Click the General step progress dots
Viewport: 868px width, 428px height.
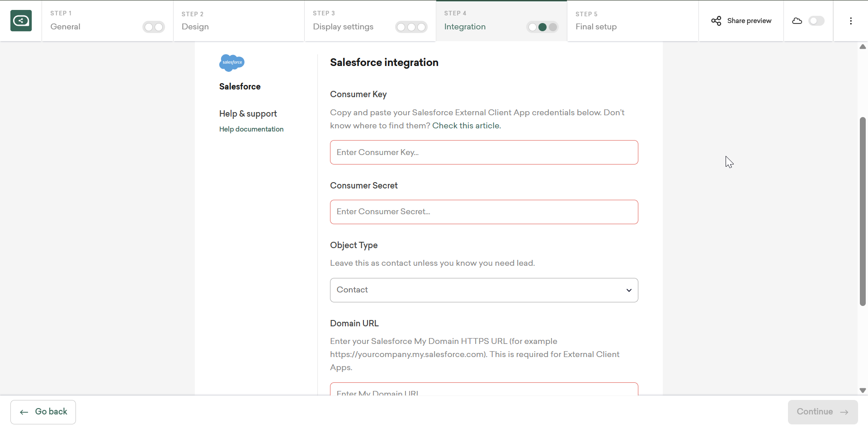(x=154, y=27)
